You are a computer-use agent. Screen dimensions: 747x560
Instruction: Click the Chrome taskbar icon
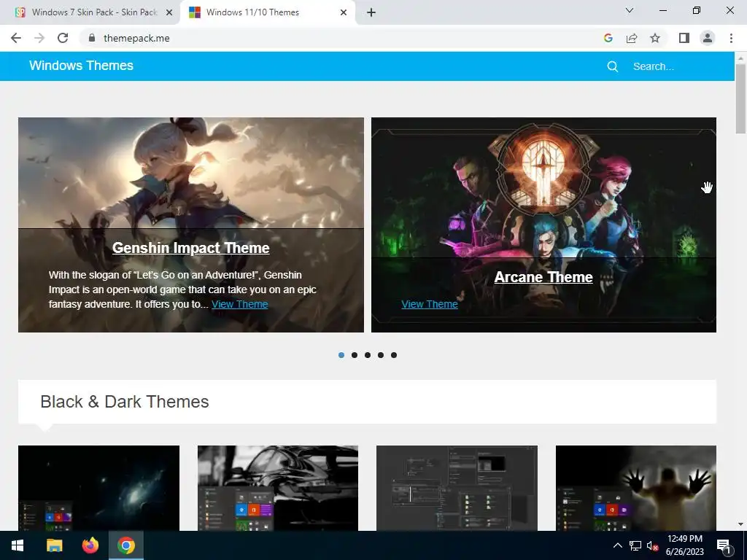point(126,545)
